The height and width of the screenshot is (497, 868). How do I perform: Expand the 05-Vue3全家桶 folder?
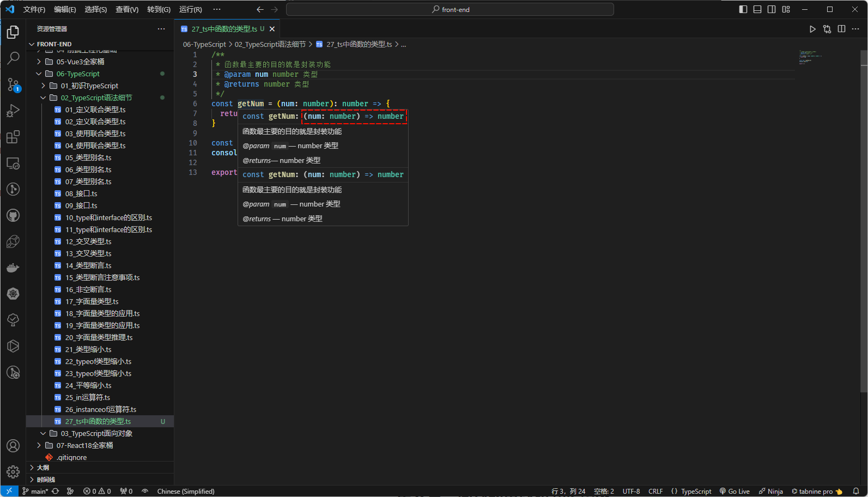pyautogui.click(x=80, y=62)
